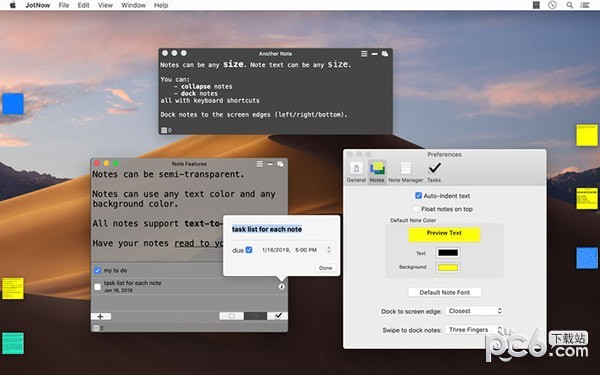Click the 'Default Note Color' label
Image resolution: width=600 pixels, height=375 pixels.
click(x=413, y=220)
